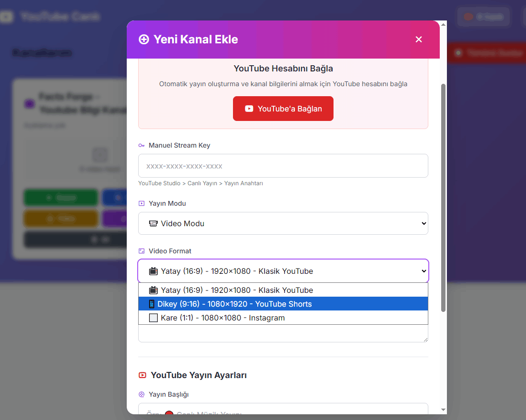Viewport: 526px width, 420px height.
Task: Click the scrollbar down arrow in dialog
Action: [443, 410]
